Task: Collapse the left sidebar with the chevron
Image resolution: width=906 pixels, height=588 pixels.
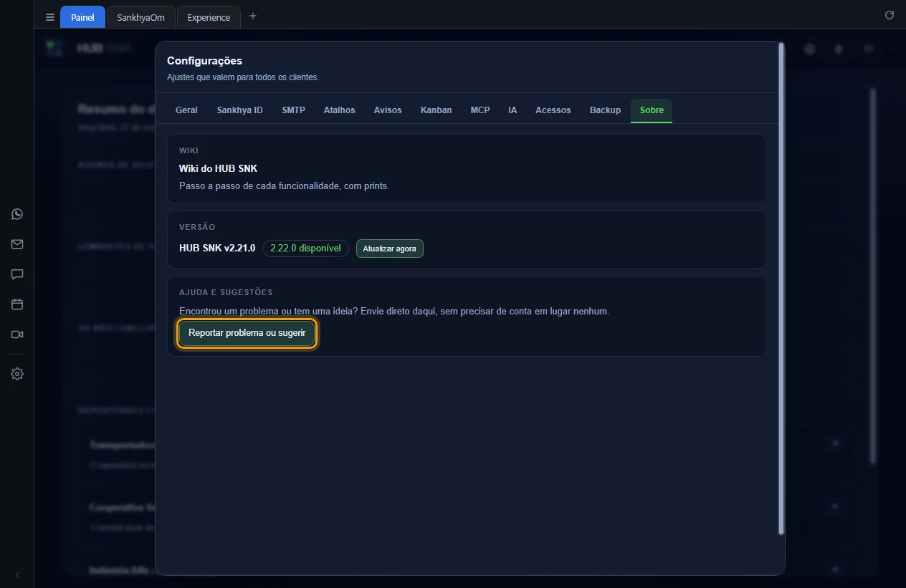Action: [17, 575]
